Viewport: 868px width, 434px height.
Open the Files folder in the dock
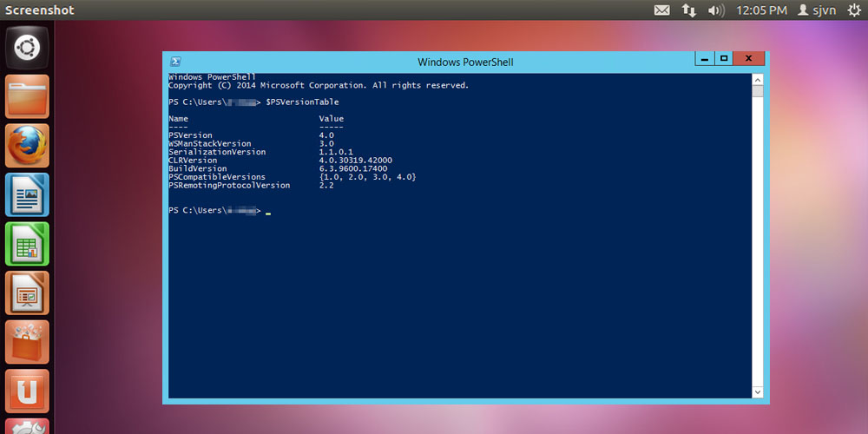click(27, 96)
